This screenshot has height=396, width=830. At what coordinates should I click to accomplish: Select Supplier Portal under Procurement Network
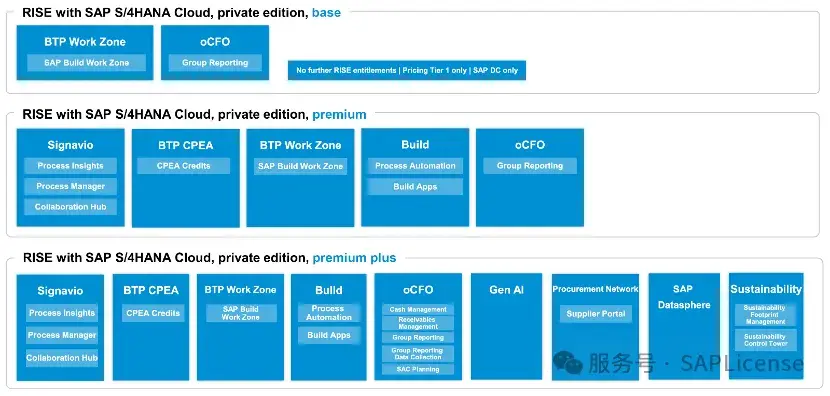tap(596, 313)
